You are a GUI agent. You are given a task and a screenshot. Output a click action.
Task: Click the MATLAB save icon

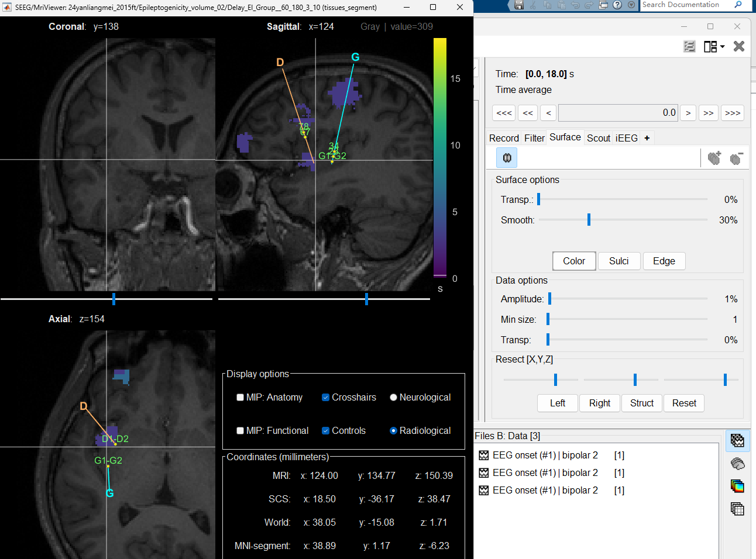pos(519,5)
